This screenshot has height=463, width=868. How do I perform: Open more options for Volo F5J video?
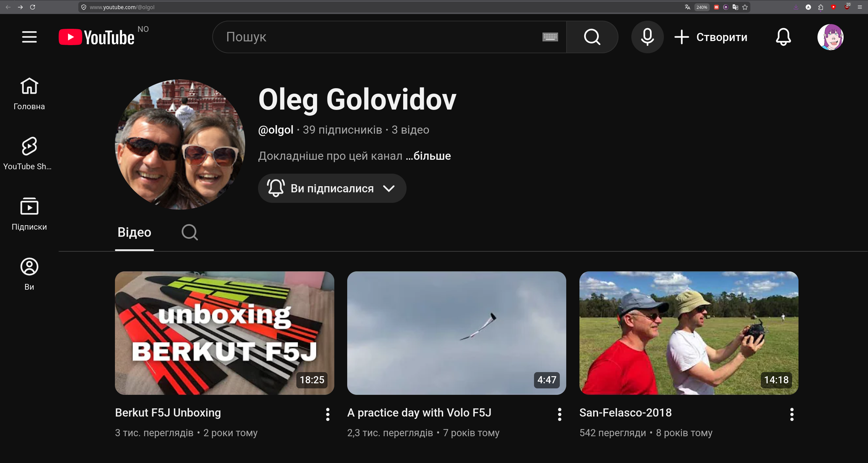pos(559,414)
